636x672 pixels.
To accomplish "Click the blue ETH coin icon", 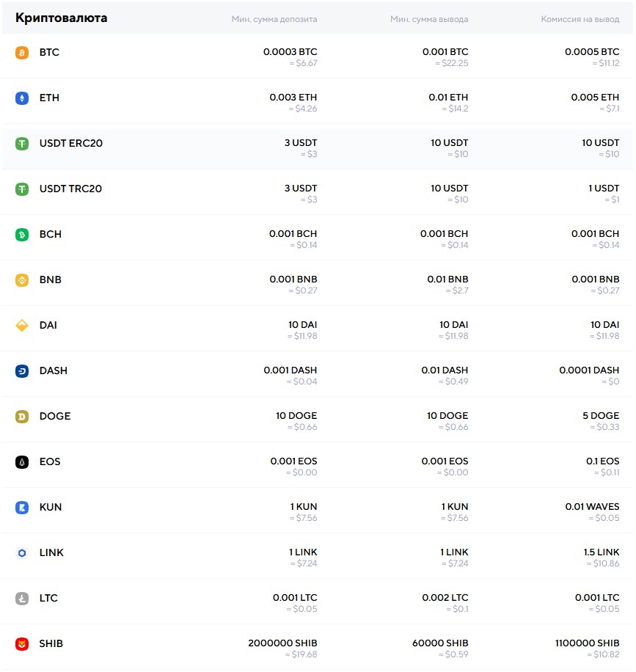I will pos(22,98).
